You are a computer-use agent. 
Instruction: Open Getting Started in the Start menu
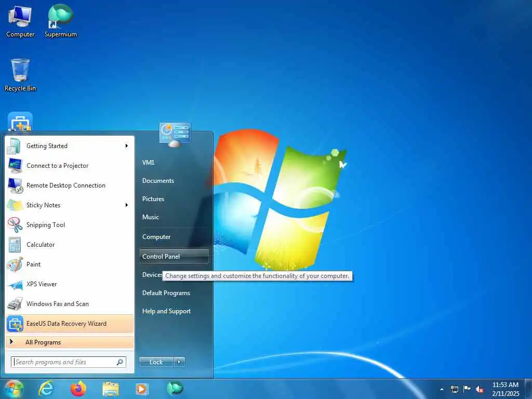coord(70,146)
